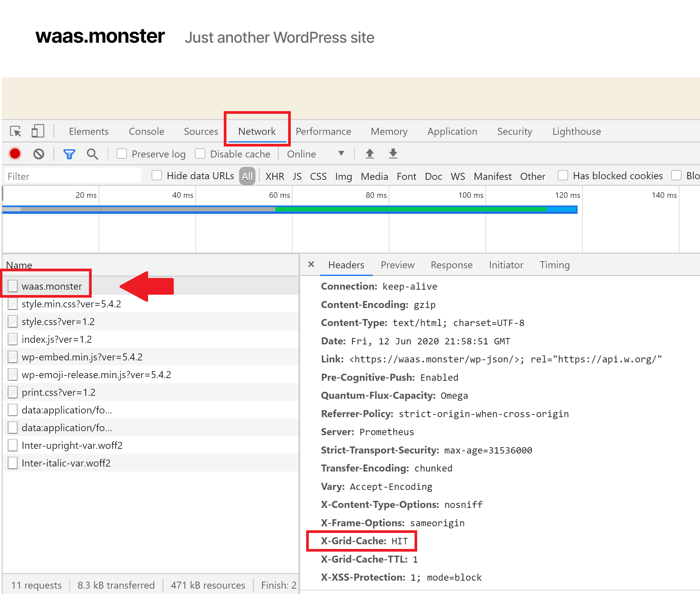Screen dimensions: 700x594
Task: Open network search with the magnifier icon
Action: click(93, 154)
